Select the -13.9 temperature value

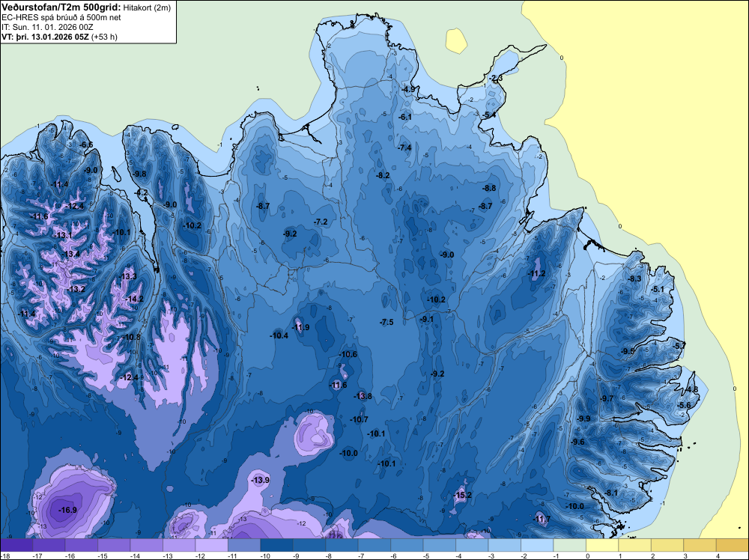coord(261,480)
